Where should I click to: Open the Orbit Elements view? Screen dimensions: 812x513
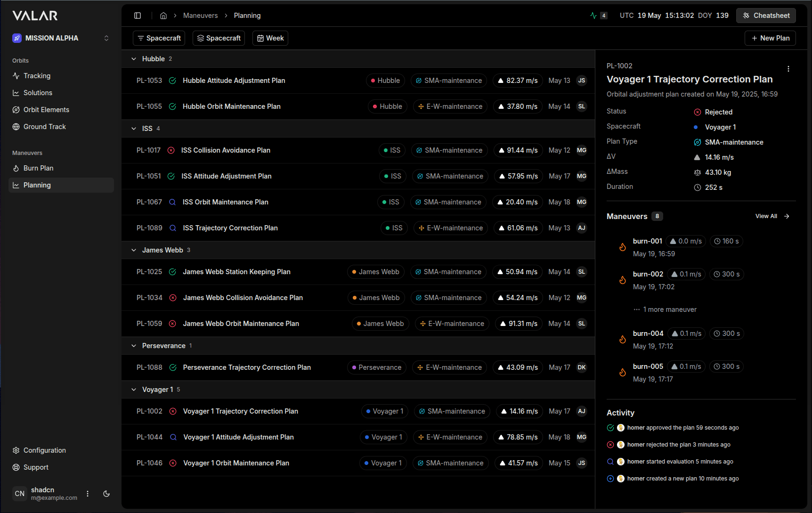46,110
